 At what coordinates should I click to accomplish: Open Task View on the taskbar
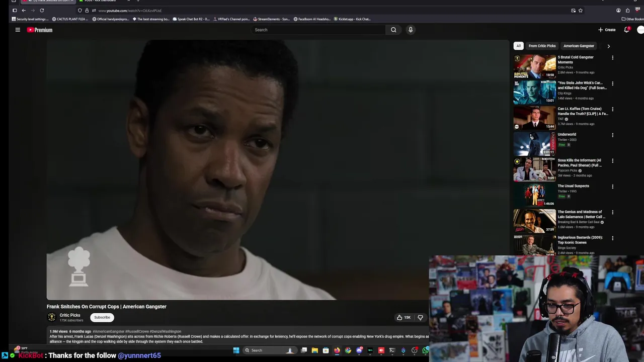click(304, 350)
